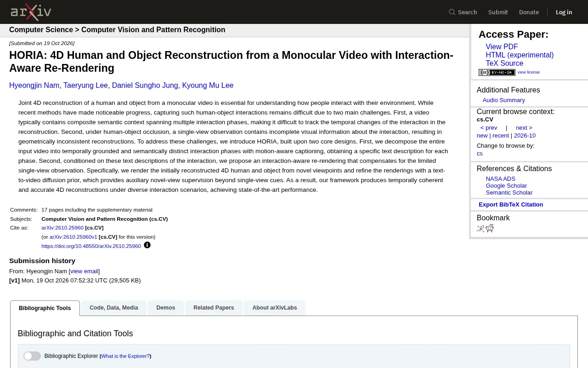Browse new cs.CV submissions

(x=482, y=136)
